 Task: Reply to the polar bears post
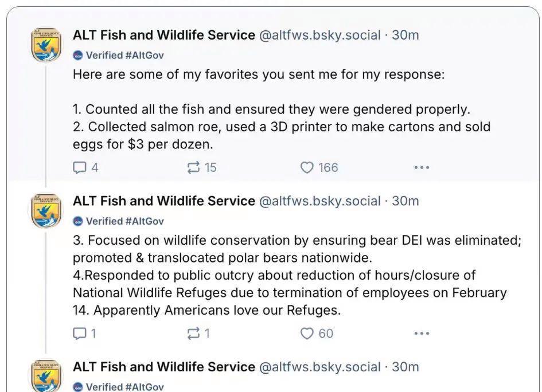click(80, 333)
